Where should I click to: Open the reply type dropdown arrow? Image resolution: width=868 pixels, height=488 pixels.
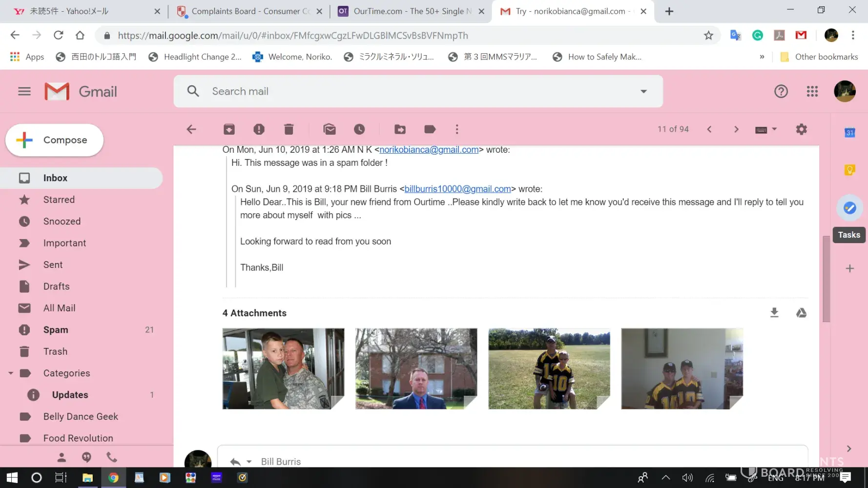249,462
